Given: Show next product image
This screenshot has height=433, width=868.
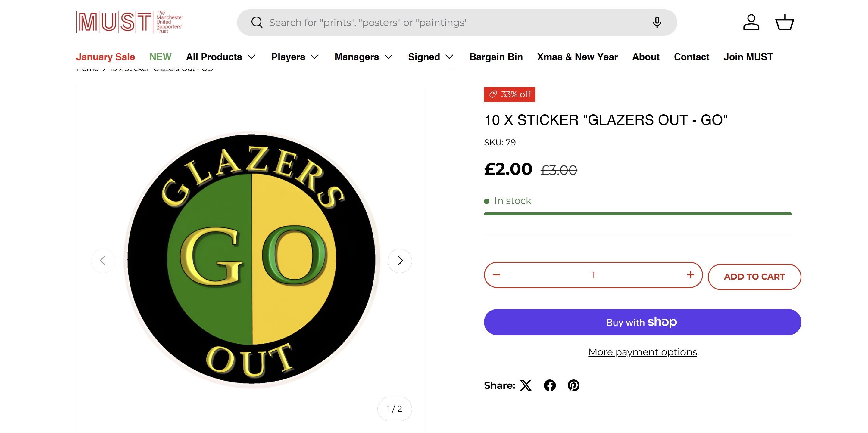Looking at the screenshot, I should [400, 261].
